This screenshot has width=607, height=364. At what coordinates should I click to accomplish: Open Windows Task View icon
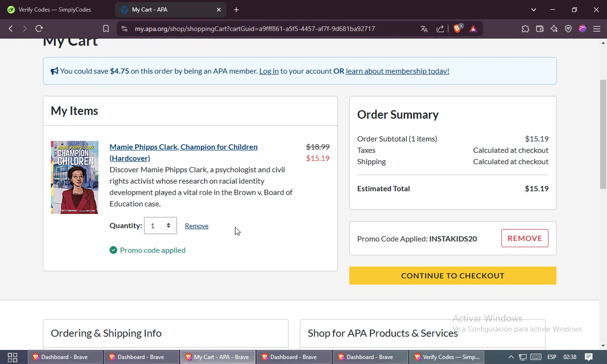coord(13,357)
